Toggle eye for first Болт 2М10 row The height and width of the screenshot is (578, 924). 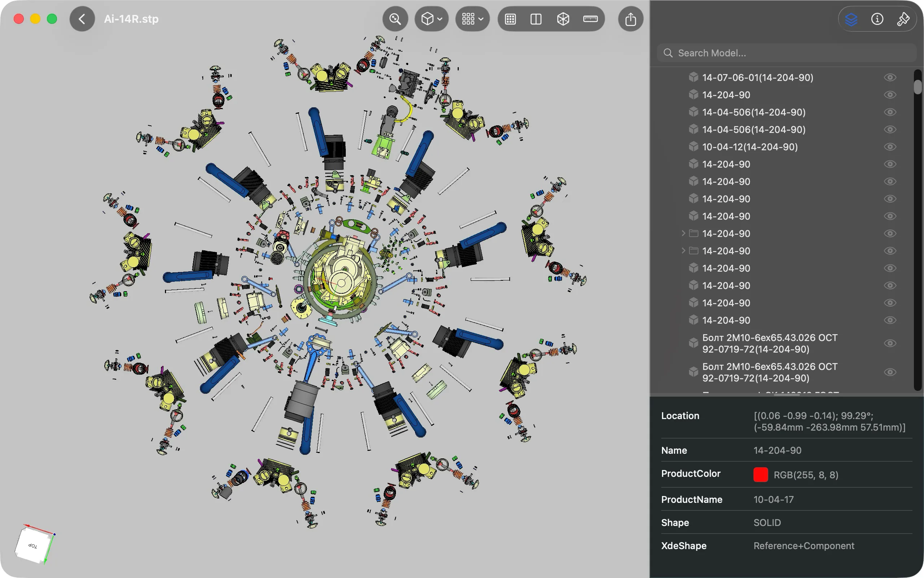pos(890,343)
